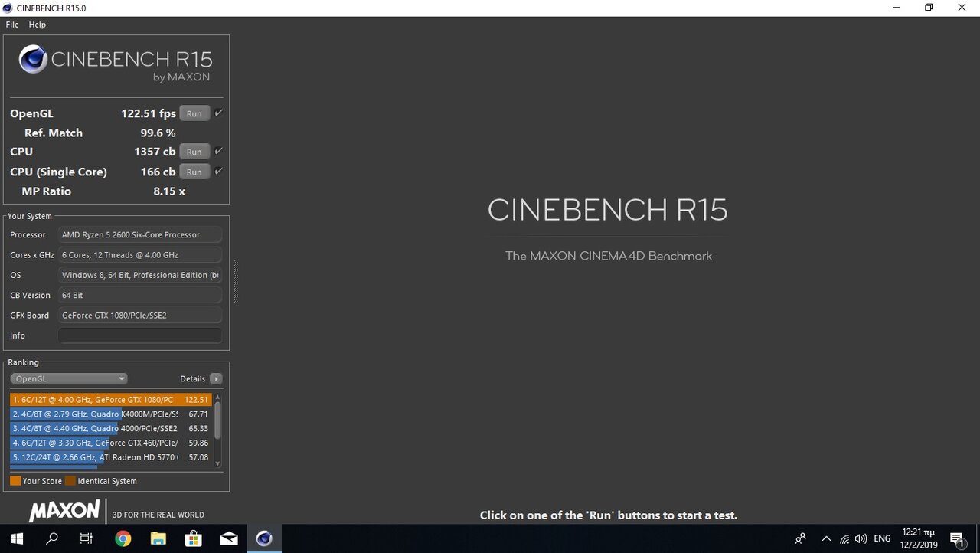Click the Your Score orange swatch
980x553 pixels.
point(15,481)
